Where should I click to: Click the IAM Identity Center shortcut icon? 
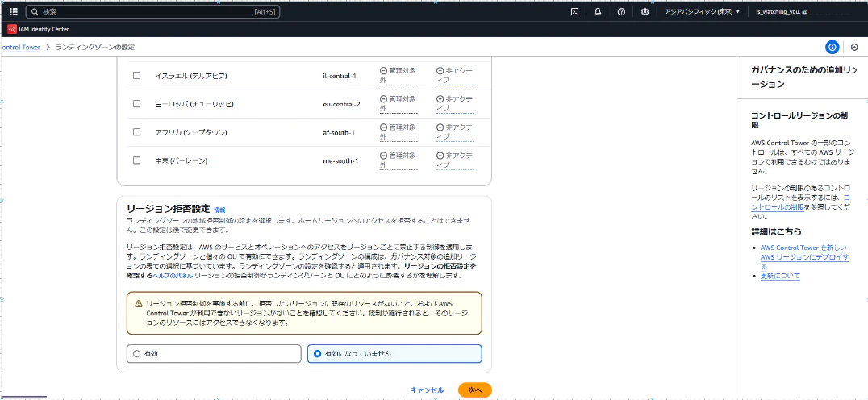(12, 29)
